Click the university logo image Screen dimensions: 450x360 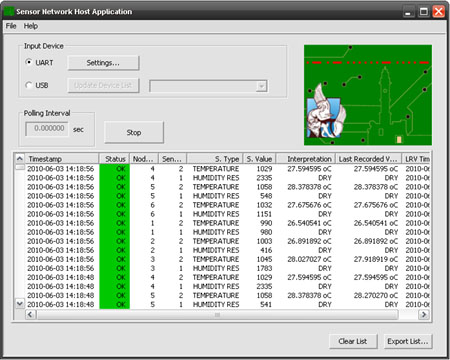point(368,95)
